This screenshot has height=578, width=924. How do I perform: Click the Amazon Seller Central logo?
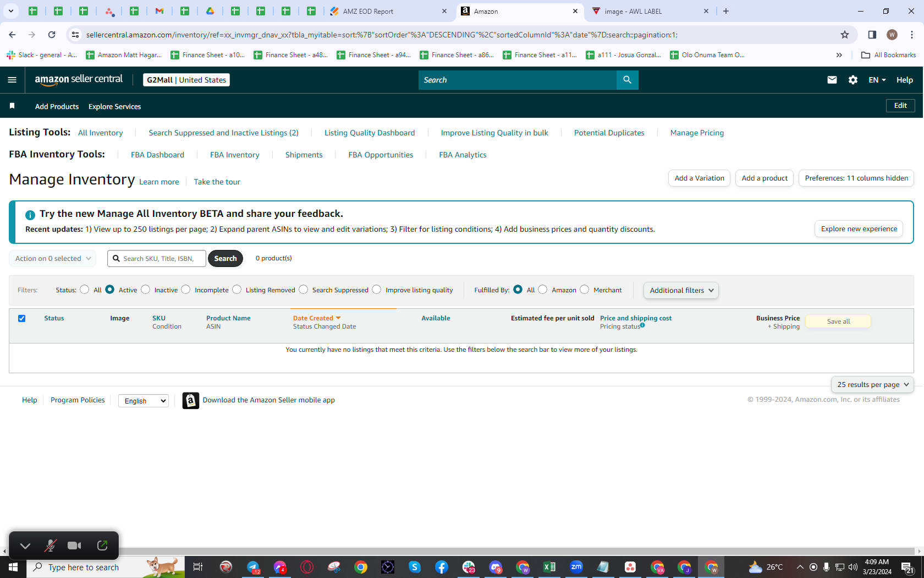pos(79,79)
